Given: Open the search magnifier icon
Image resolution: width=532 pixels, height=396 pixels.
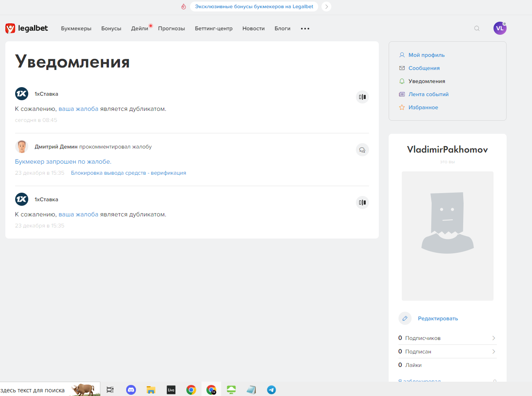Looking at the screenshot, I should click(477, 28).
